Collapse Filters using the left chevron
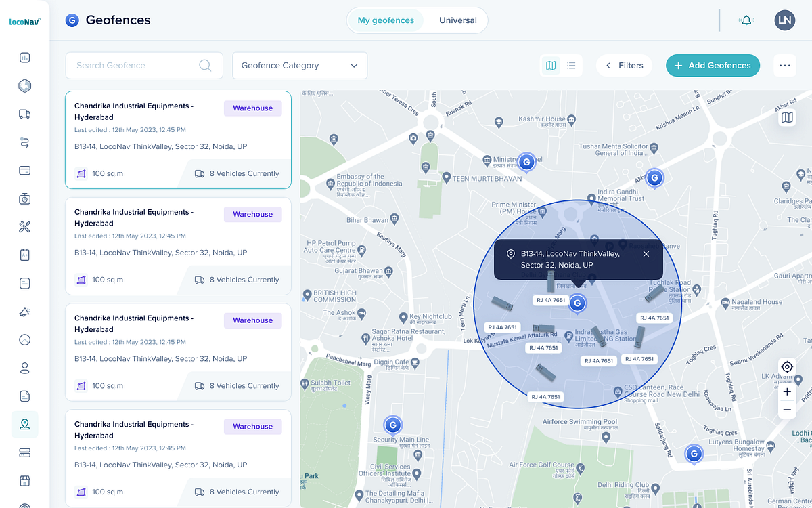The width and height of the screenshot is (812, 508). (607, 65)
